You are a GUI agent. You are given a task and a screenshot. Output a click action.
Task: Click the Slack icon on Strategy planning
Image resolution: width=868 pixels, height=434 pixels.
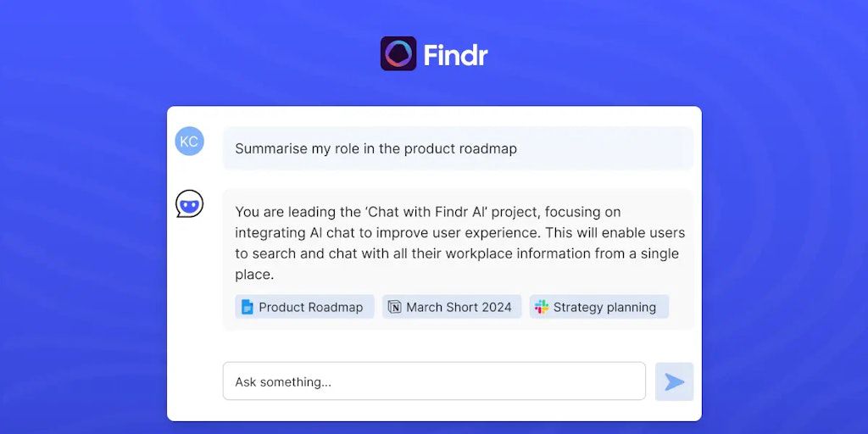coord(542,307)
